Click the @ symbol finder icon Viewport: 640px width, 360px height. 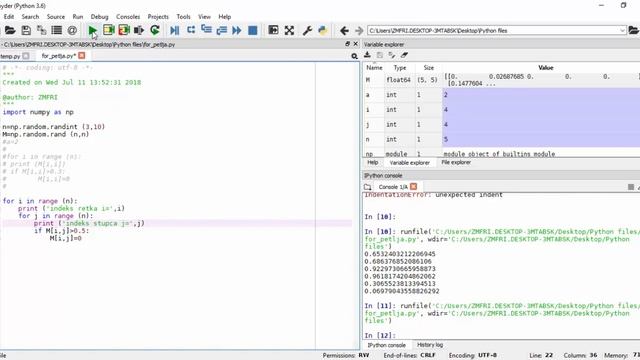pos(72,30)
